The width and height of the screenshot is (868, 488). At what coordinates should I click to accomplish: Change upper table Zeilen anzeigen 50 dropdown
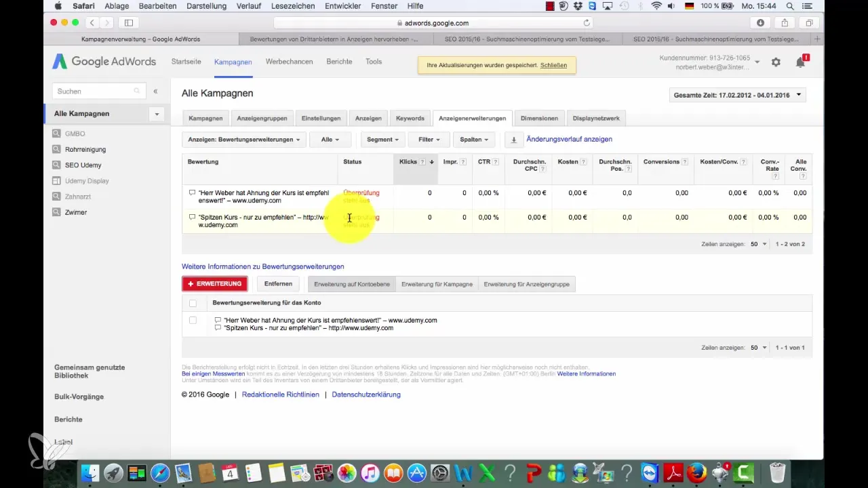759,243
